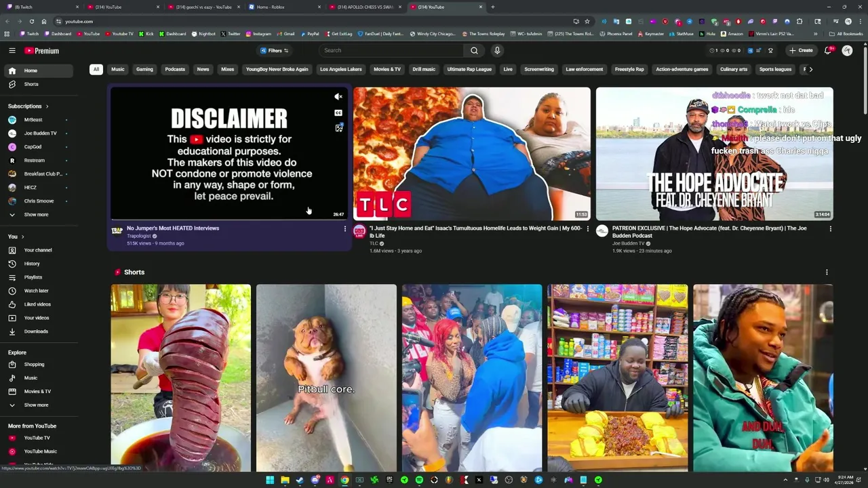The image size is (868, 488).
Task: Select the Gaming filter chip
Action: click(144, 69)
